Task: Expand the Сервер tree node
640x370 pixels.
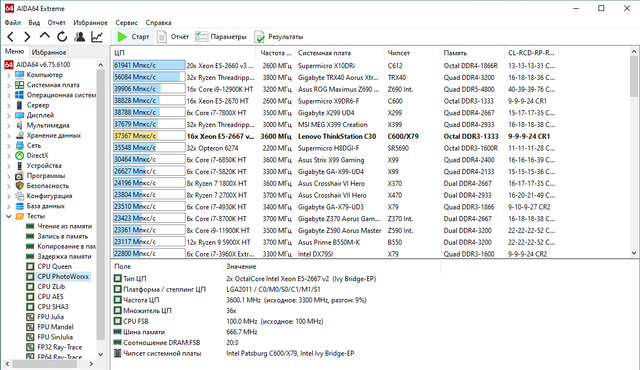Action: (x=9, y=105)
